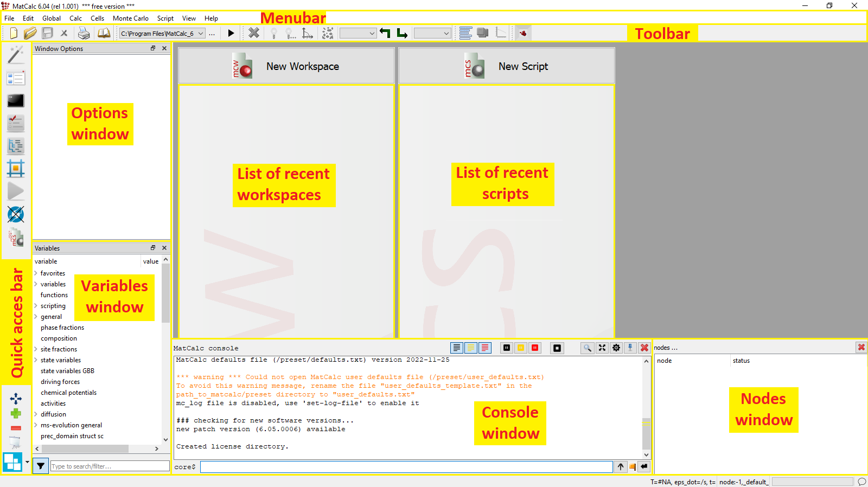Click the magnifier search icon in console
The image size is (868, 487).
[x=587, y=348]
